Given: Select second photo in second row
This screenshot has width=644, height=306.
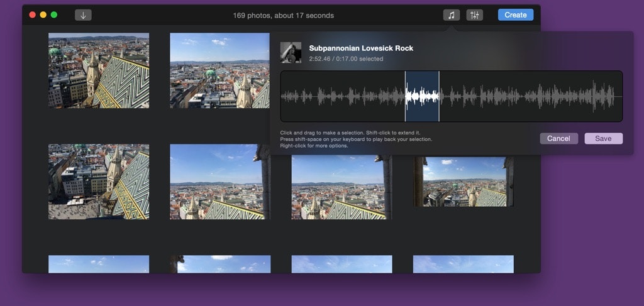Looking at the screenshot, I should (x=220, y=182).
